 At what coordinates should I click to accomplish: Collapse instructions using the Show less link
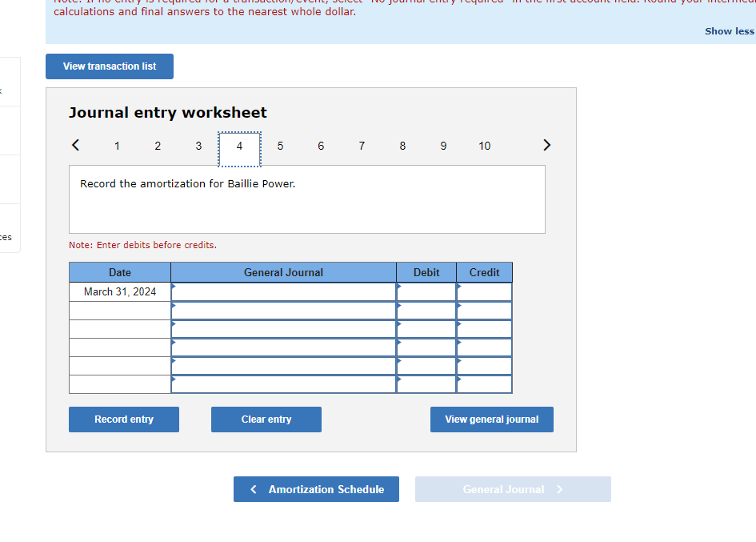[729, 30]
